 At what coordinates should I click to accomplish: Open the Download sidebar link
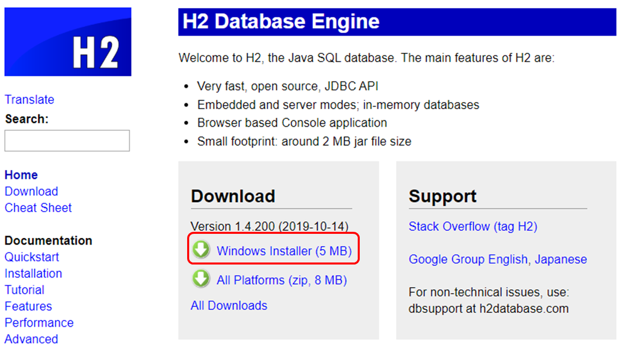[x=31, y=192]
